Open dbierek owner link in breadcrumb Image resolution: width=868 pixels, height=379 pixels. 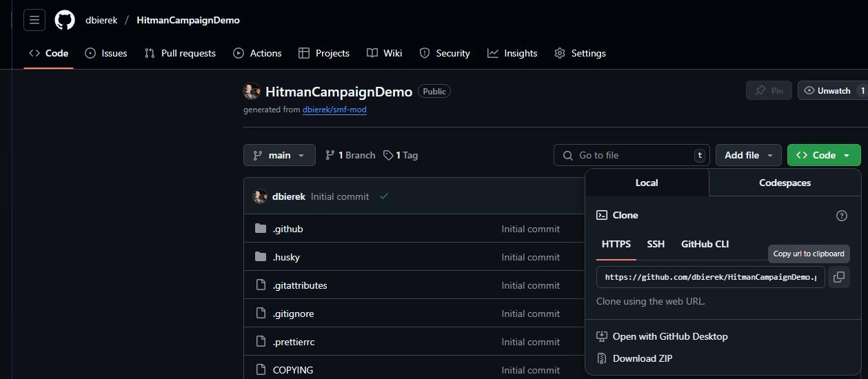click(101, 20)
